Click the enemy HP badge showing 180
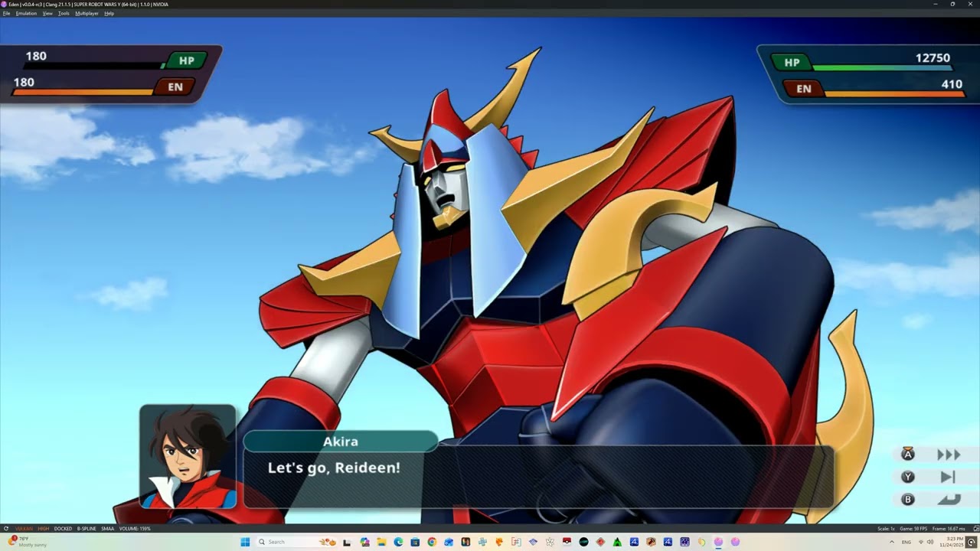This screenshot has width=980, height=551. 186,61
